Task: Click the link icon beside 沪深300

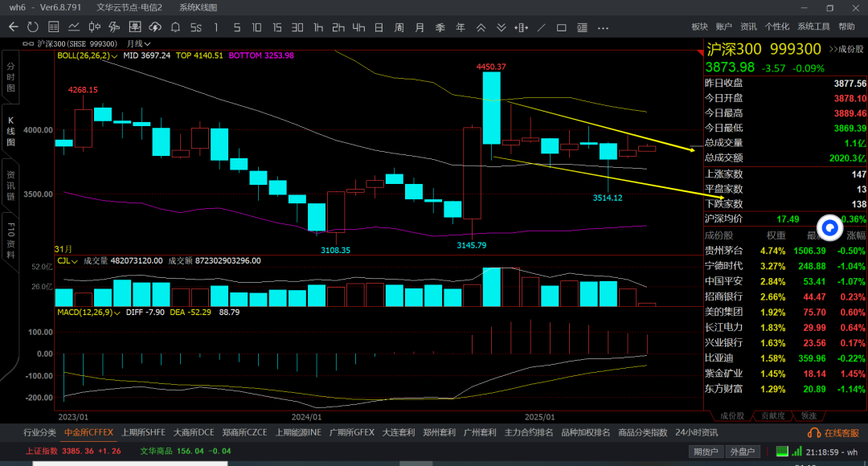Action: pos(29,43)
